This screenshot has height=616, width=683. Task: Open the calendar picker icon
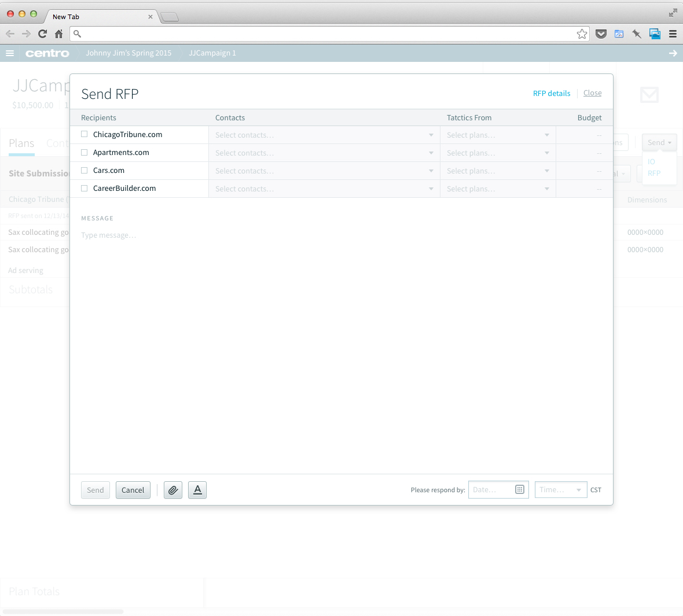coord(520,490)
